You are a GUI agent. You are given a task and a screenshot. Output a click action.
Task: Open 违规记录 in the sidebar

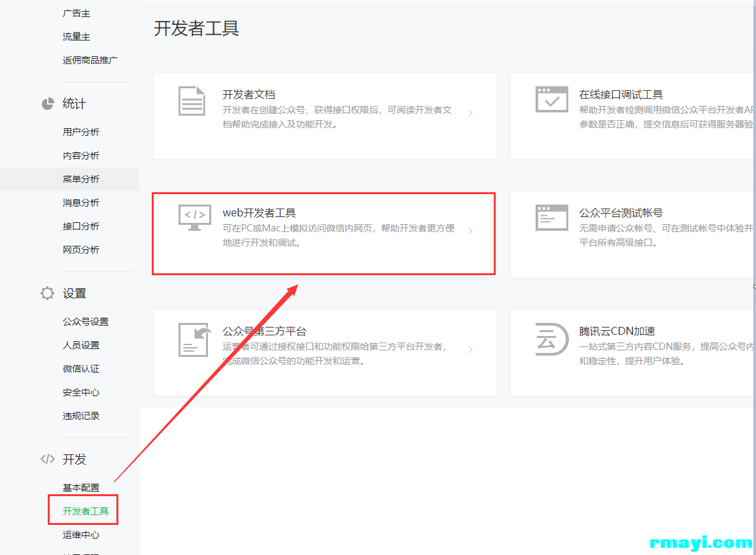pos(81,416)
